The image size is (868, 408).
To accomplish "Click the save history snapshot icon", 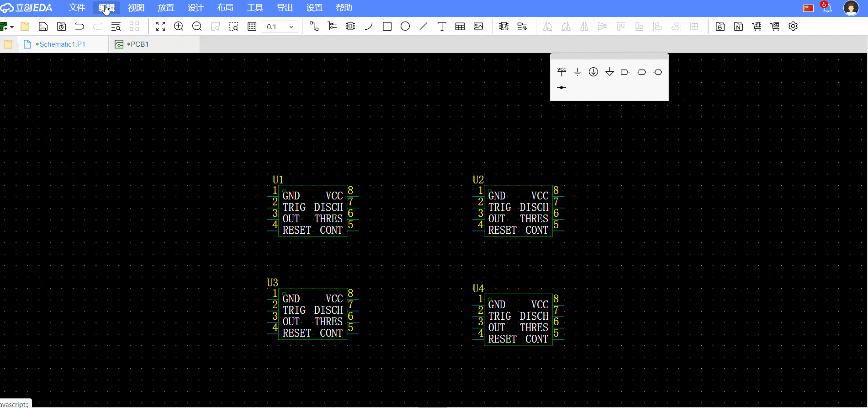I will pyautogui.click(x=61, y=27).
